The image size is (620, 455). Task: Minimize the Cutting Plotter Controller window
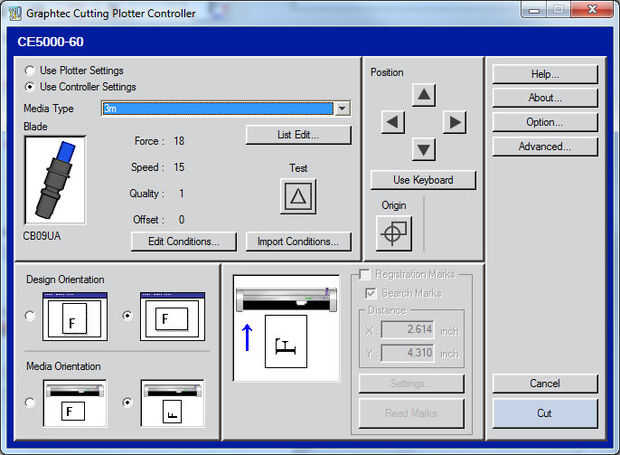tap(534, 10)
